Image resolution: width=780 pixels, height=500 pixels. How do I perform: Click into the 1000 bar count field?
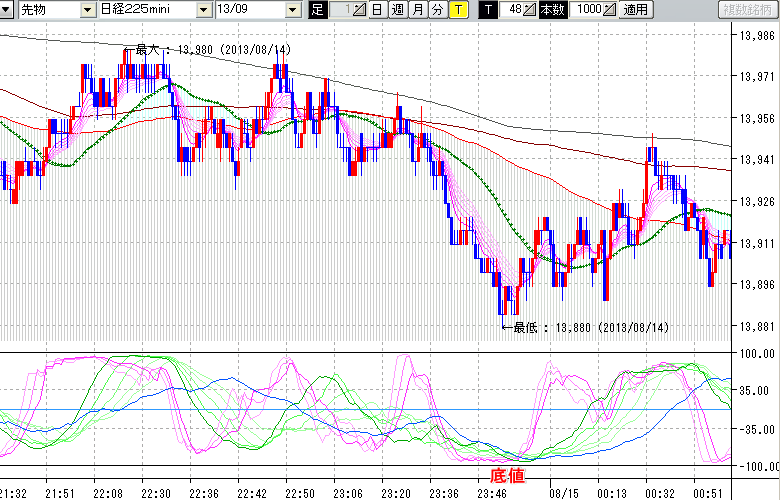(x=588, y=10)
